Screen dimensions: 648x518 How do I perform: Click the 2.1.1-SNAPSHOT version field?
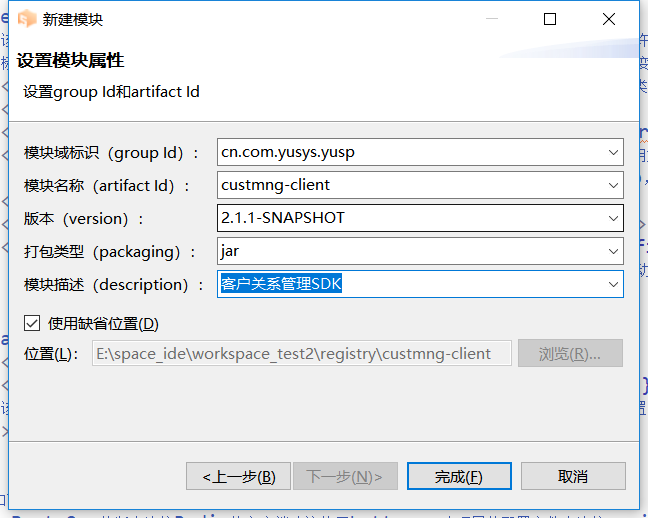tap(410, 218)
